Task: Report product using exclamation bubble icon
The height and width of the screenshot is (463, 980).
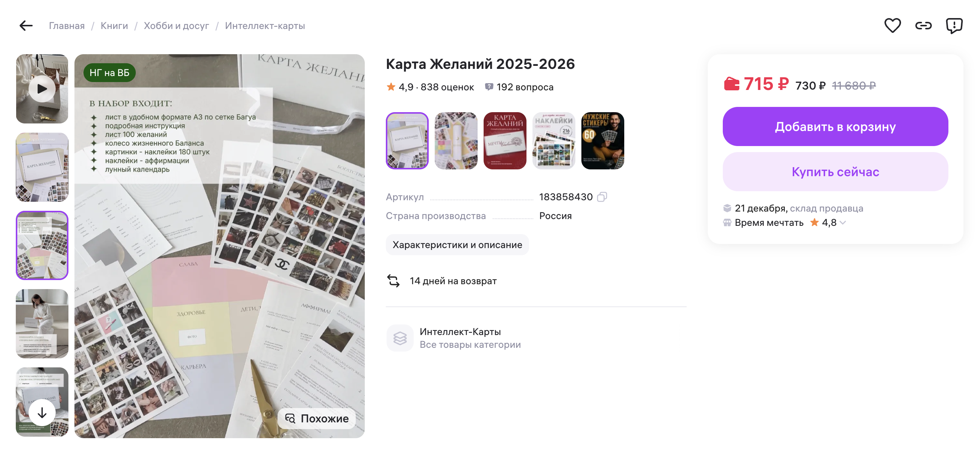Action: click(954, 26)
